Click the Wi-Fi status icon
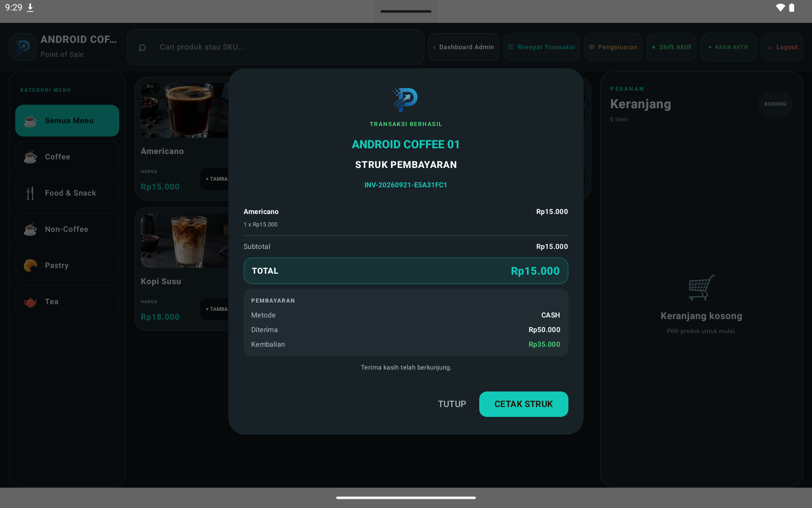The height and width of the screenshot is (508, 812). pyautogui.click(x=781, y=7)
